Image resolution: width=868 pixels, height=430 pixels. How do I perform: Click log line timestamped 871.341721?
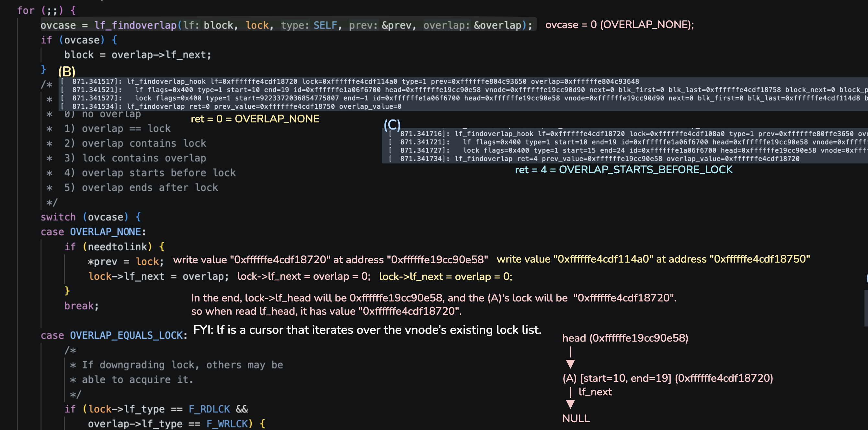point(628,142)
